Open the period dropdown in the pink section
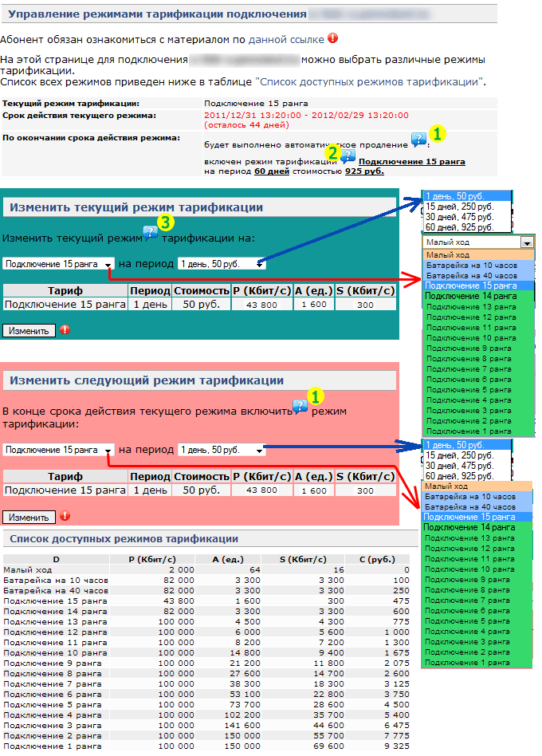Viewport: 542px width, 756px height. pos(222,450)
